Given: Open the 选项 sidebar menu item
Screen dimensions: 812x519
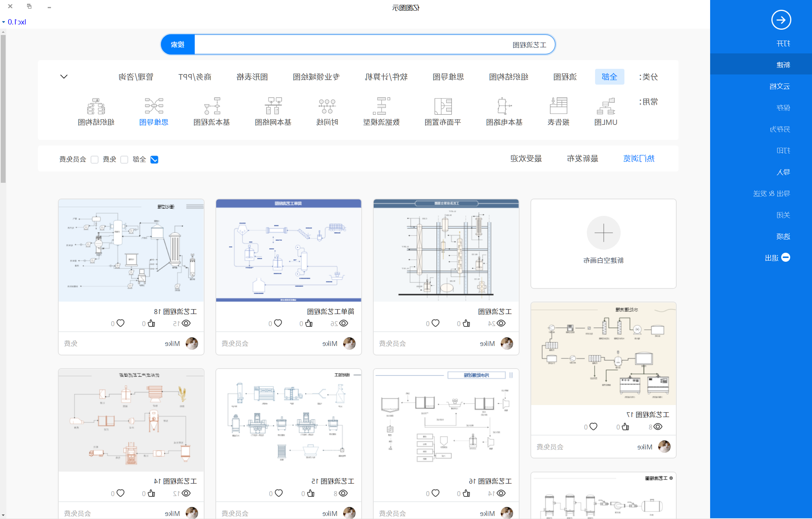Looking at the screenshot, I should [761, 236].
